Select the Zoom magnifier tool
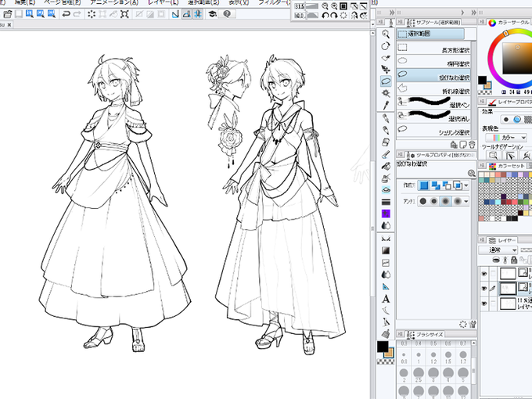Screen dimensions: 532x399 [x=386, y=34]
